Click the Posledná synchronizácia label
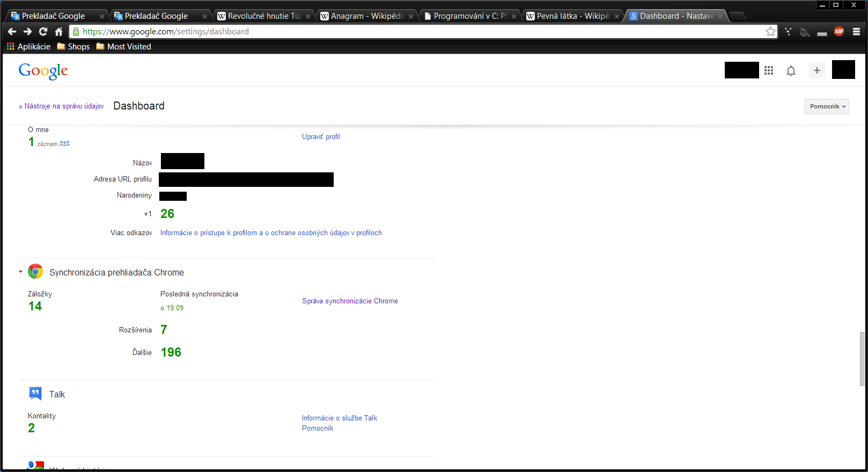 tap(199, 294)
